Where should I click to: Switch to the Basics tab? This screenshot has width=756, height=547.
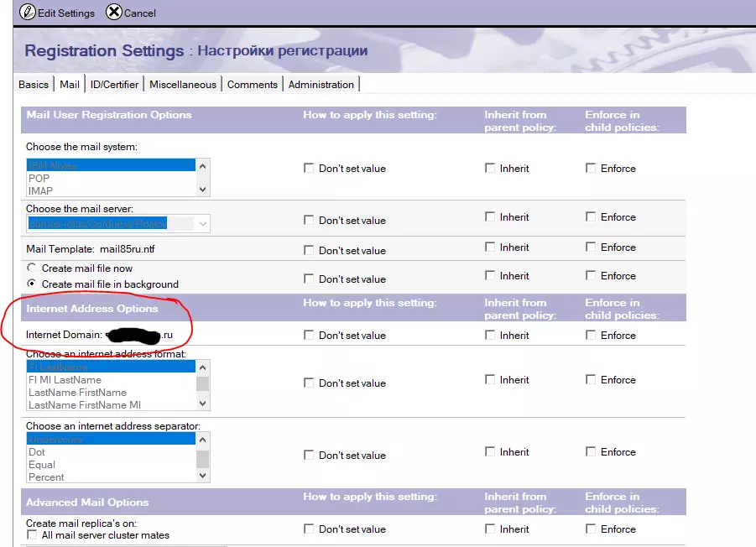point(34,85)
